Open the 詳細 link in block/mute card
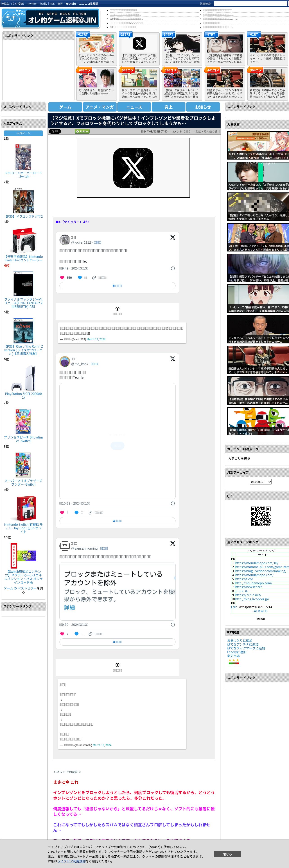The image size is (289, 868). pyautogui.click(x=69, y=608)
